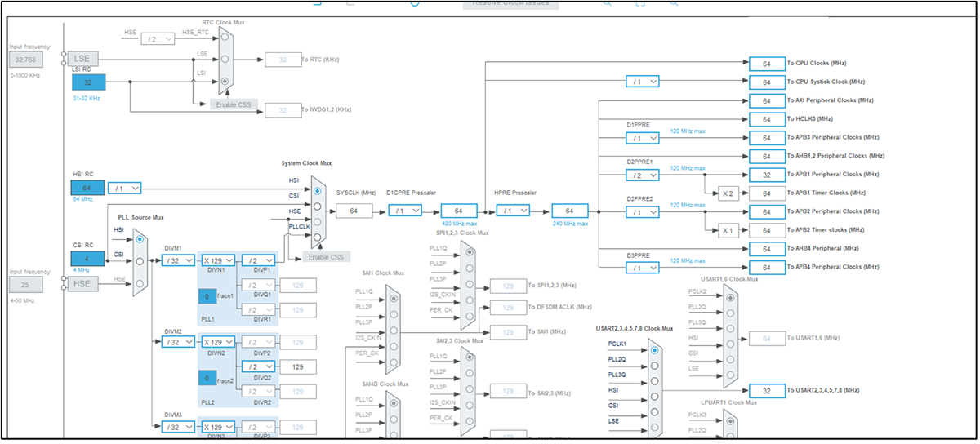Open the DIVN1 multiplier dropdown
980x444 pixels.
click(218, 260)
